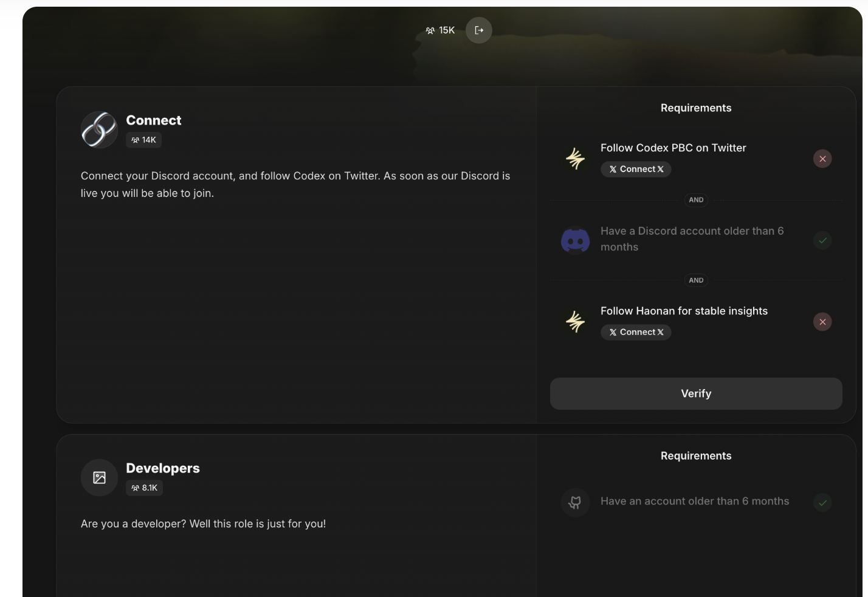Open the Developers role title
868x597 pixels.
163,468
